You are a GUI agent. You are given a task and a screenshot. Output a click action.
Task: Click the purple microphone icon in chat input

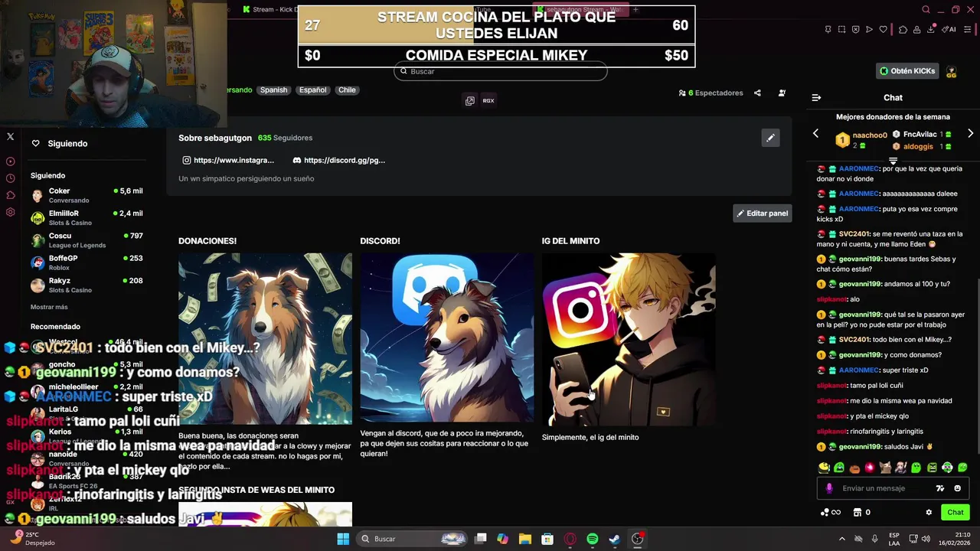tap(829, 488)
